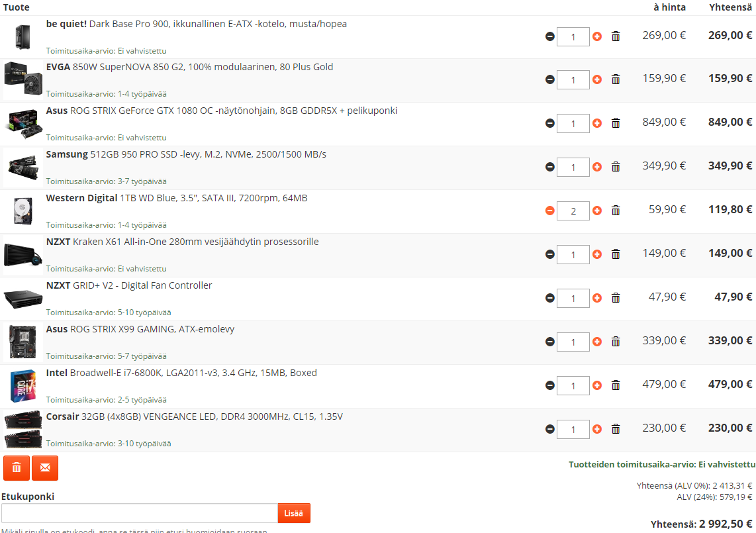Open Asus ROG STRIX GeForce GTX 1080 link
756x533 pixels.
point(222,111)
